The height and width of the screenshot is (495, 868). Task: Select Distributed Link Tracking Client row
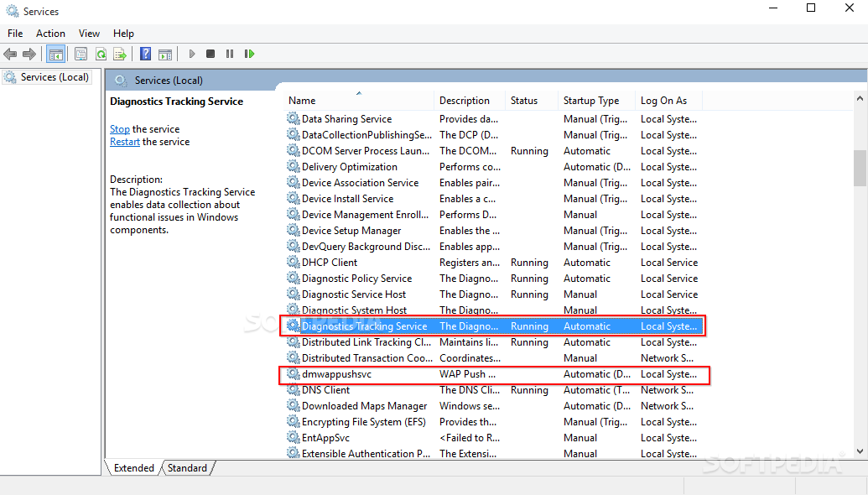click(x=493, y=342)
